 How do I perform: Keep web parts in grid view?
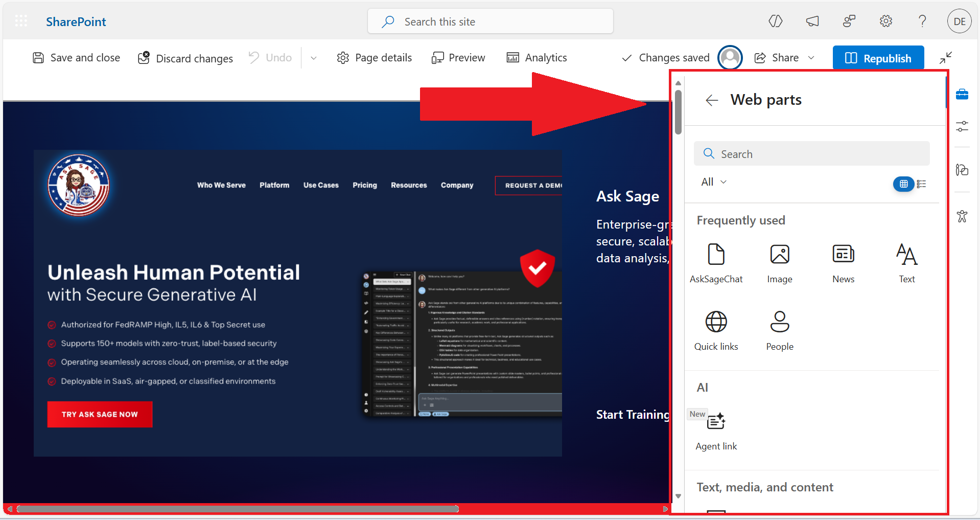[903, 184]
